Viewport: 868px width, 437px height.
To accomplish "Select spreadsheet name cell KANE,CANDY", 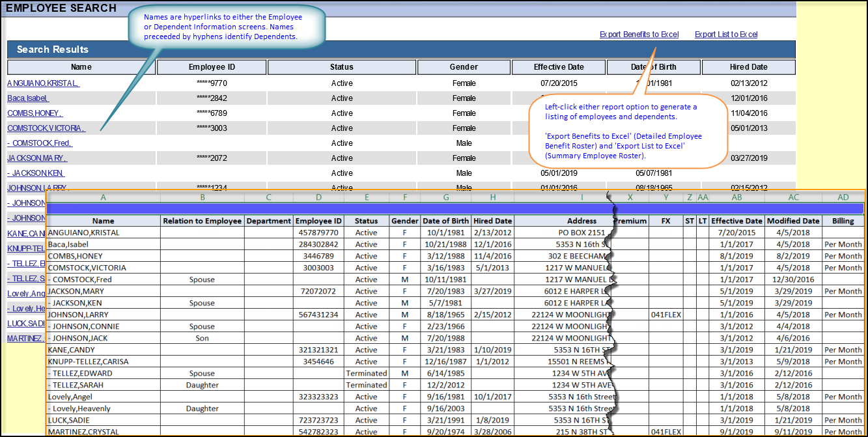I will click(x=104, y=350).
